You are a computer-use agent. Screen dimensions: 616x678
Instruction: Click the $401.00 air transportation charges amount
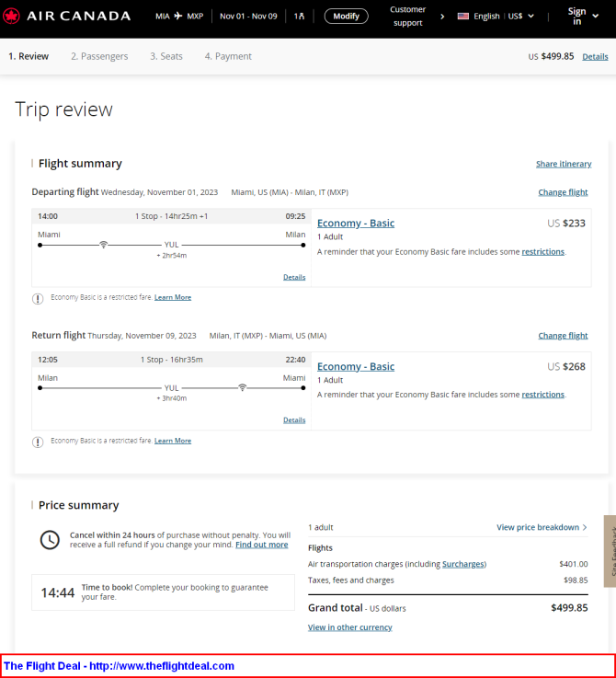574,564
